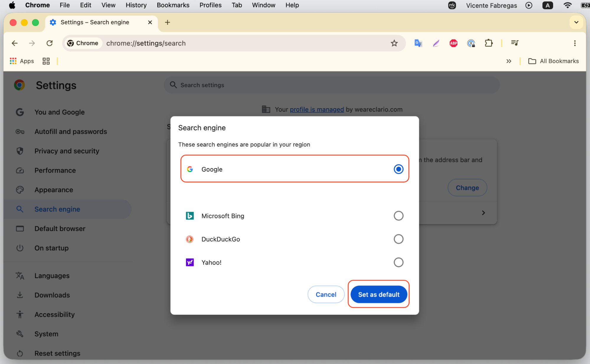Reload the settings page
The width and height of the screenshot is (590, 364).
[50, 43]
